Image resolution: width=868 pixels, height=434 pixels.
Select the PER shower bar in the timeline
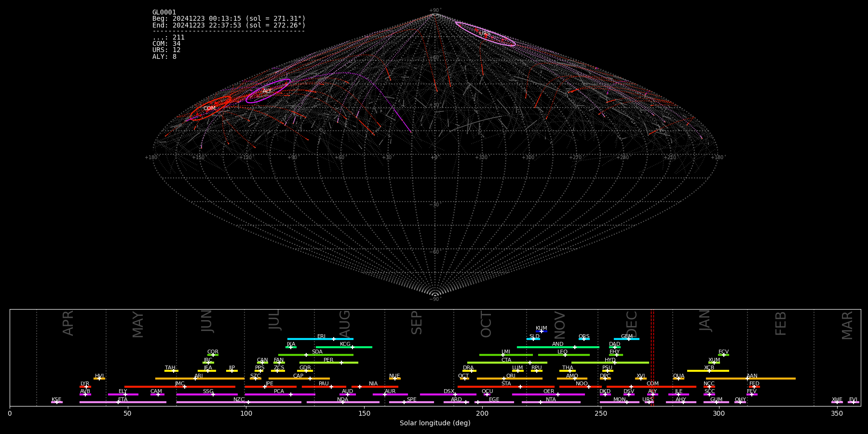329,363
